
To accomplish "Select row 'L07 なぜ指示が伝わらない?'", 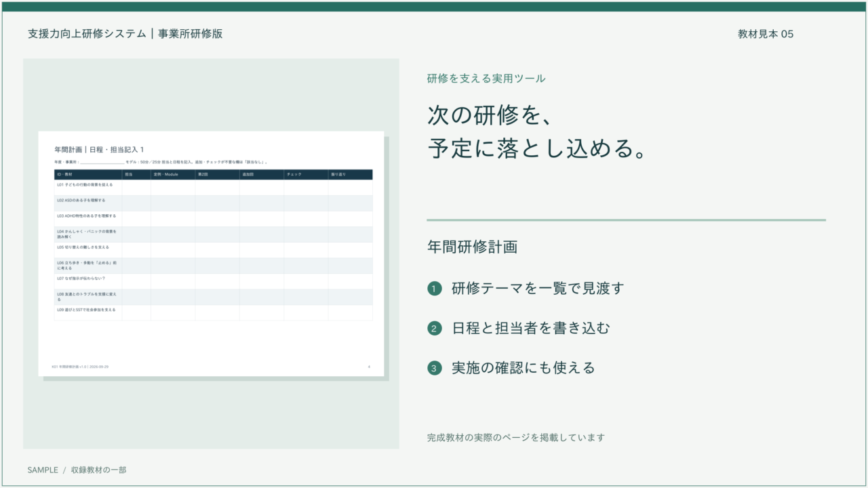I will pyautogui.click(x=214, y=281).
